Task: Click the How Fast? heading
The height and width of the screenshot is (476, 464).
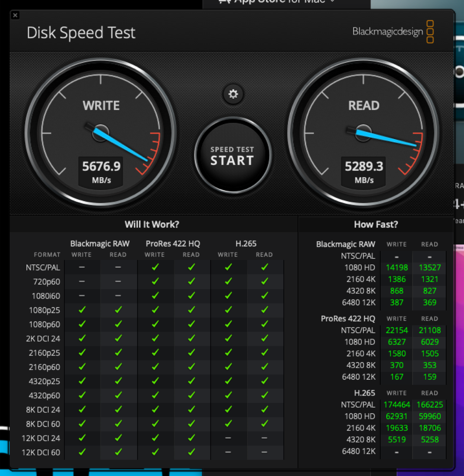Action: pyautogui.click(x=376, y=224)
